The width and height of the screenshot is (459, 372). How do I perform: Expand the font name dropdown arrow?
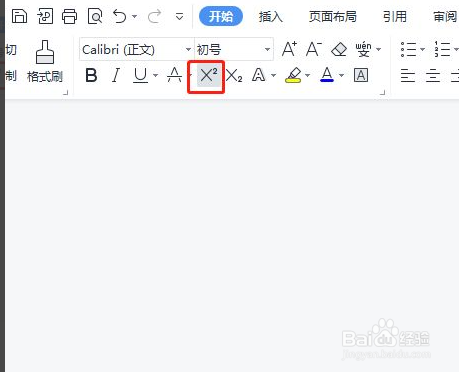point(188,50)
